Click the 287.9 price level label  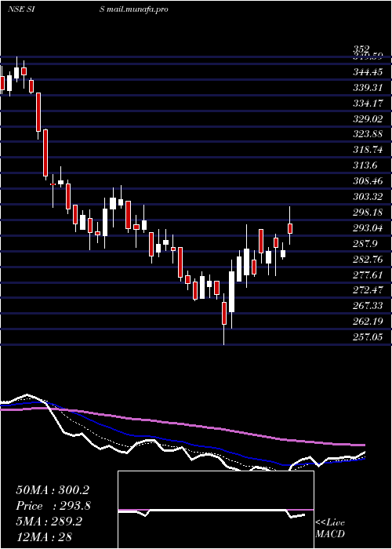tap(365, 244)
